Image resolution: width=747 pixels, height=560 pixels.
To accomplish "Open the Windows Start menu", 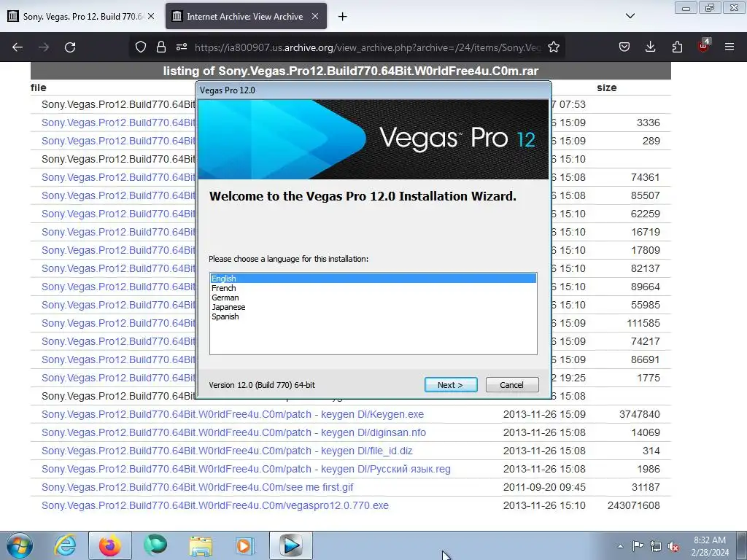I will coord(20,545).
